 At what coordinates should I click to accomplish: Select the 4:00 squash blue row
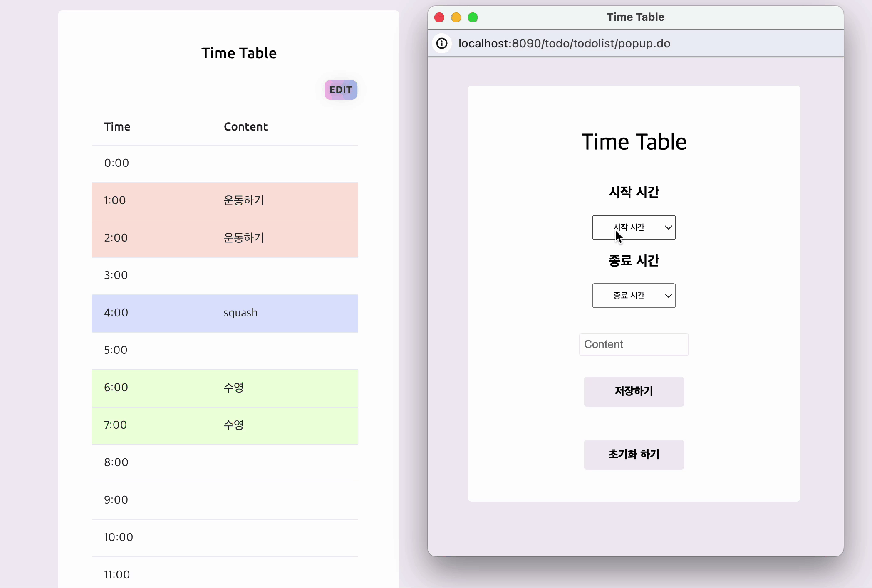(x=225, y=313)
